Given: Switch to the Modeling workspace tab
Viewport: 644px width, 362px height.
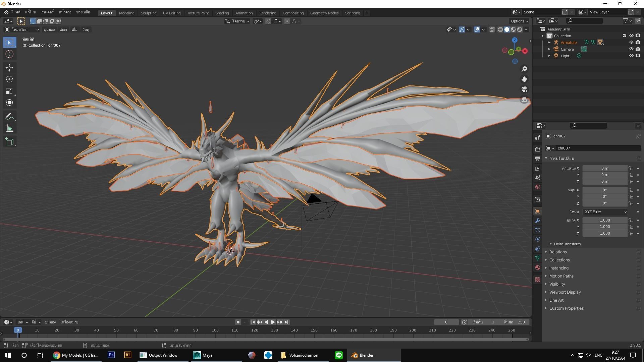Looking at the screenshot, I should click(126, 13).
